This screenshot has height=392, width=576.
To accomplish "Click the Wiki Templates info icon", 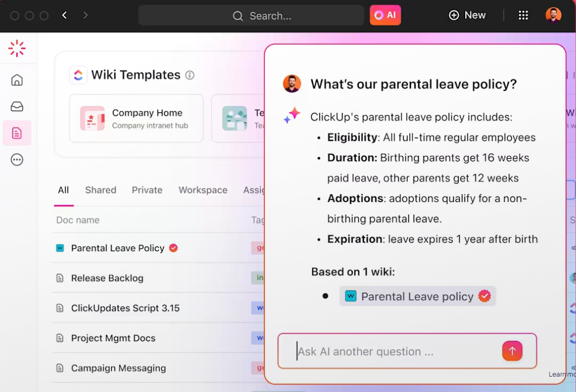I will click(x=190, y=75).
